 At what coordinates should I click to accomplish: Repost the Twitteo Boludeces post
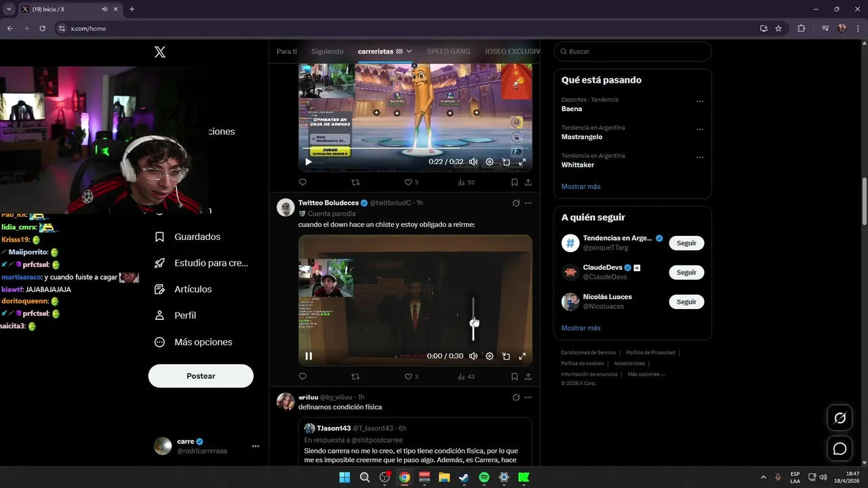click(x=355, y=377)
